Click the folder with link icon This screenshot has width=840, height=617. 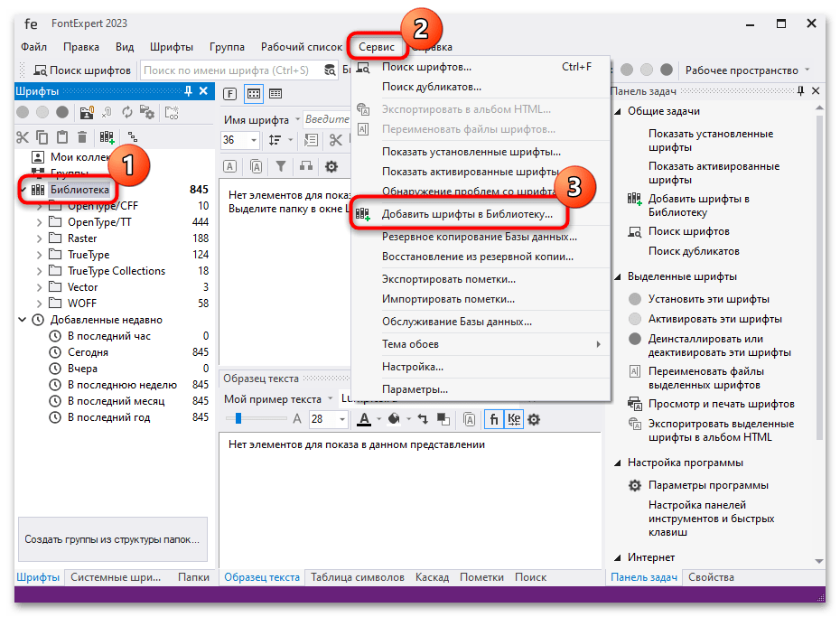(172, 113)
